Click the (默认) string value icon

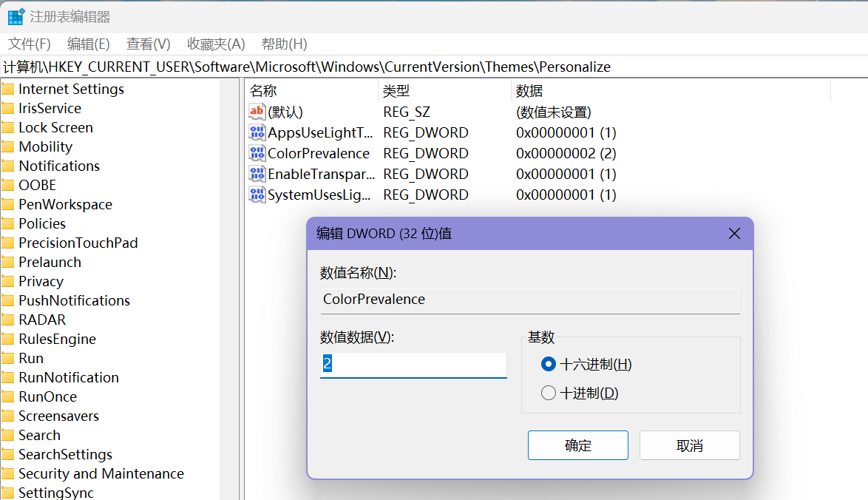[x=257, y=112]
